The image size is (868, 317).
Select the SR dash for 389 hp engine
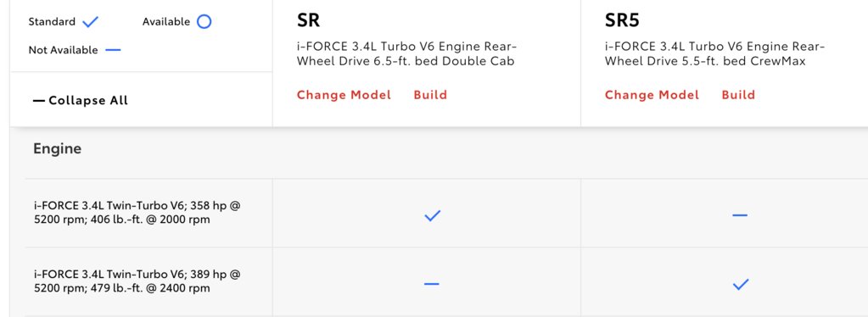[432, 284]
